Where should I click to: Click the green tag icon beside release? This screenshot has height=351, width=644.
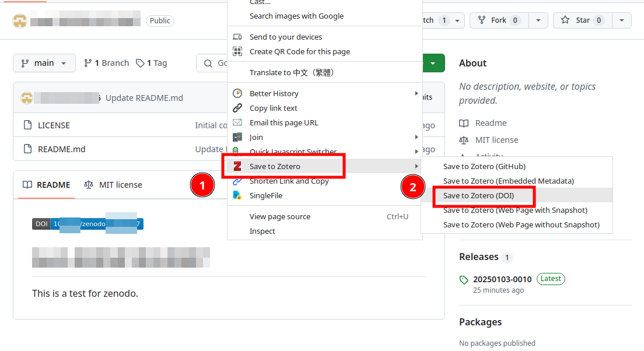pos(464,280)
